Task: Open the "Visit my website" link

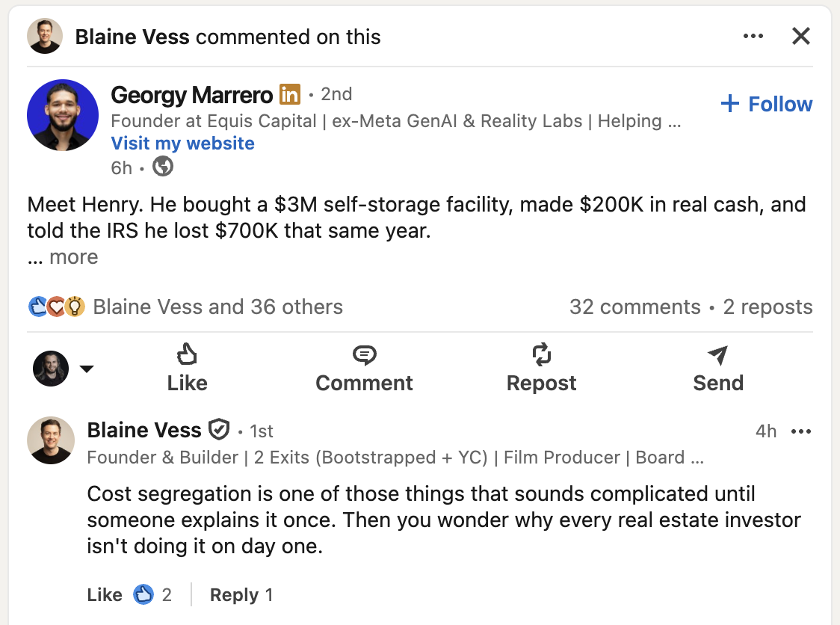Action: [183, 144]
